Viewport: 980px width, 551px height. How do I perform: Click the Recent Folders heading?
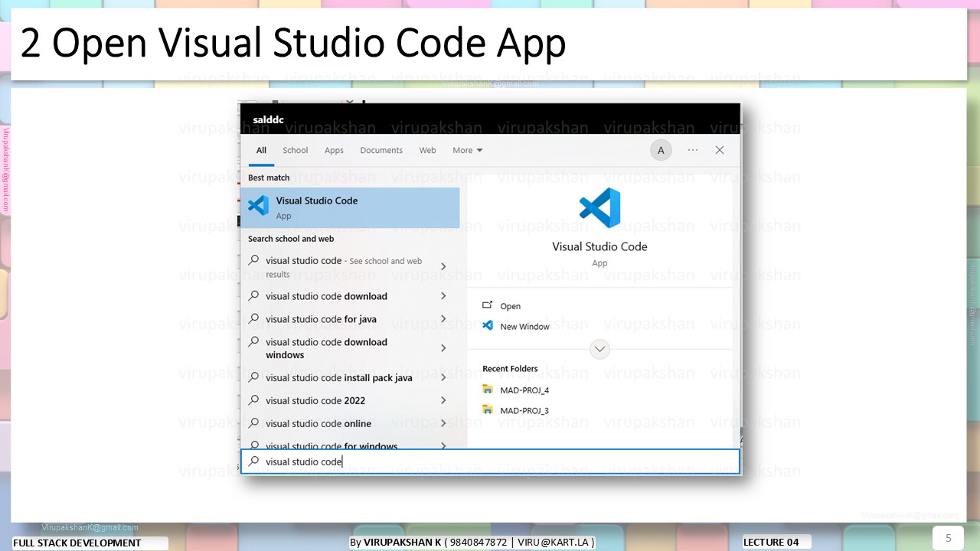[510, 368]
